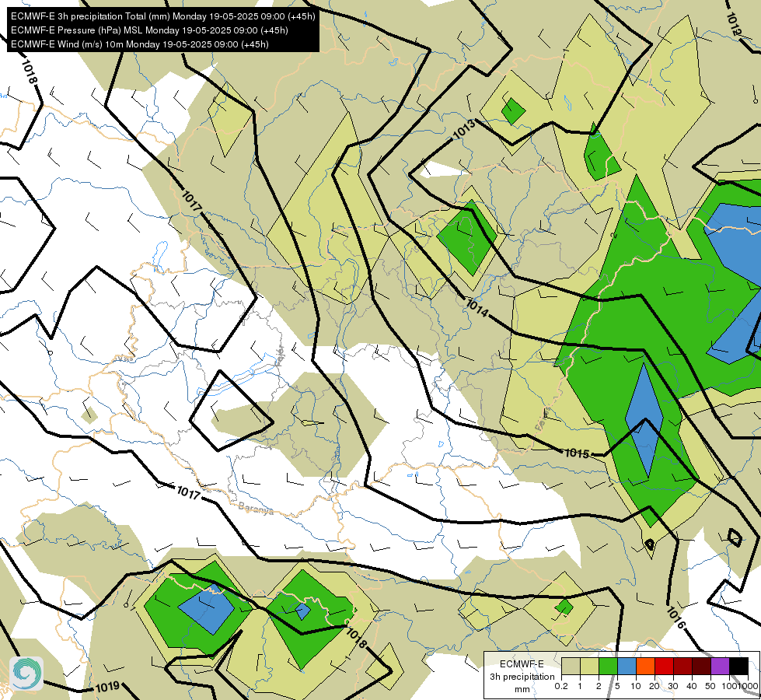
Task: Select the blue 5–10 mm legend swatch
Action: pyautogui.click(x=627, y=666)
